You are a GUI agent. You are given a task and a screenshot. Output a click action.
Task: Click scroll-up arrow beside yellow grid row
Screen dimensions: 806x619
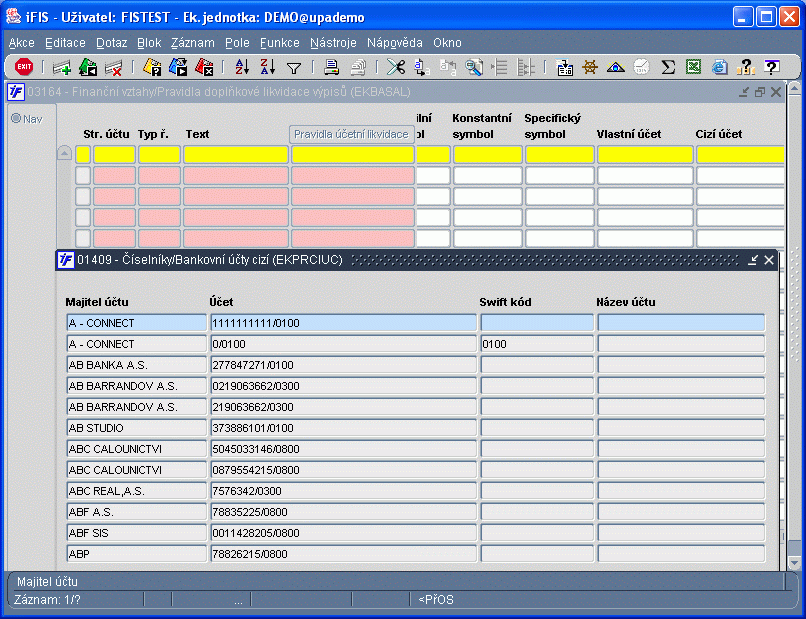(64, 153)
